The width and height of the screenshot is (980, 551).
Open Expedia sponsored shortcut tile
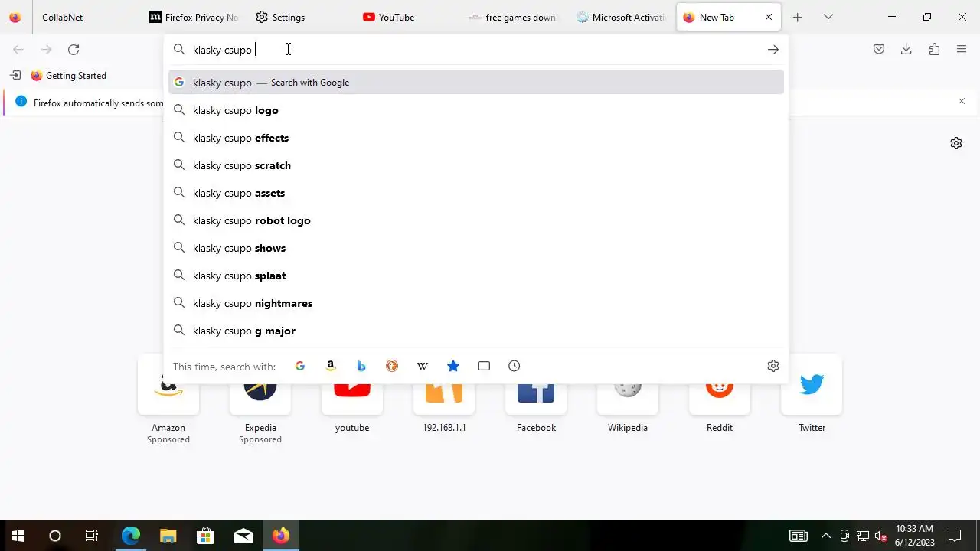point(260,399)
